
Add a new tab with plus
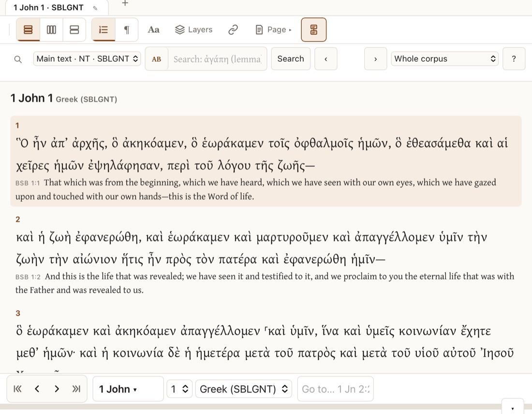point(125,3)
